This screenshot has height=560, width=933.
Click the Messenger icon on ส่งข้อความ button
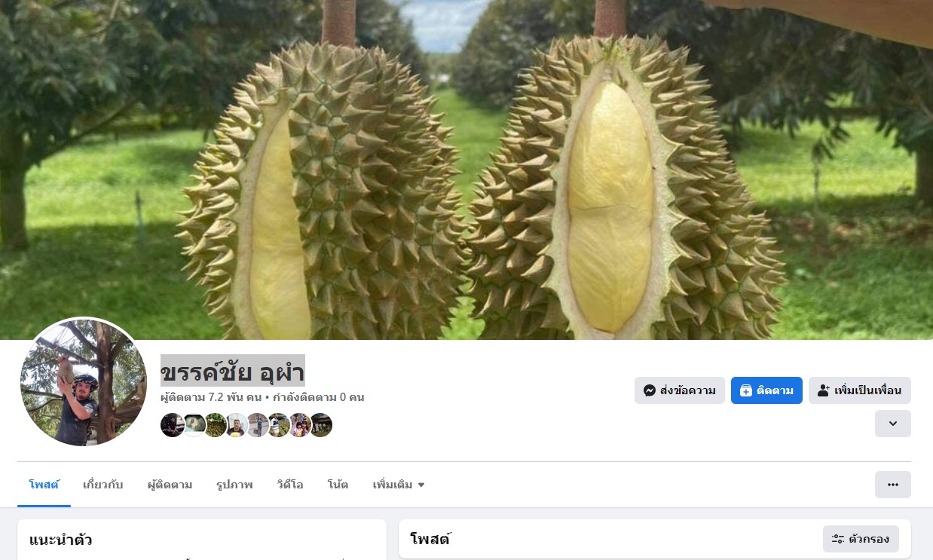point(650,390)
